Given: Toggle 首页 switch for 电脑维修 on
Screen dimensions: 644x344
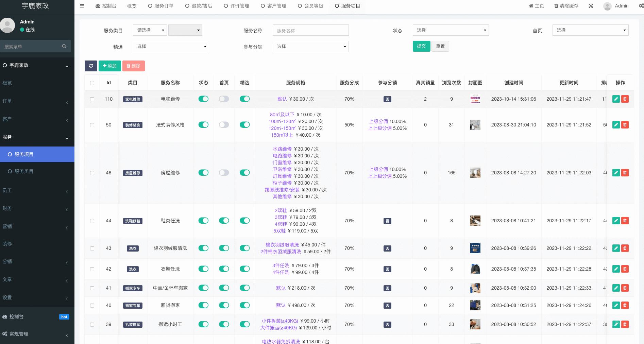Looking at the screenshot, I should pyautogui.click(x=224, y=99).
